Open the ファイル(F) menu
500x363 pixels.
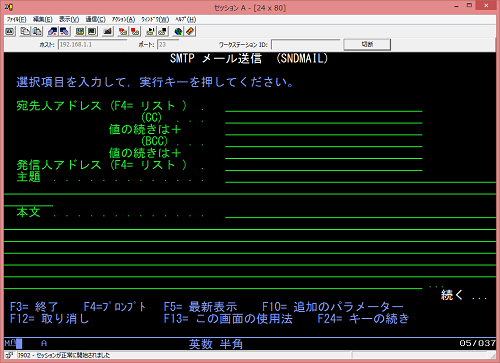(x=16, y=19)
